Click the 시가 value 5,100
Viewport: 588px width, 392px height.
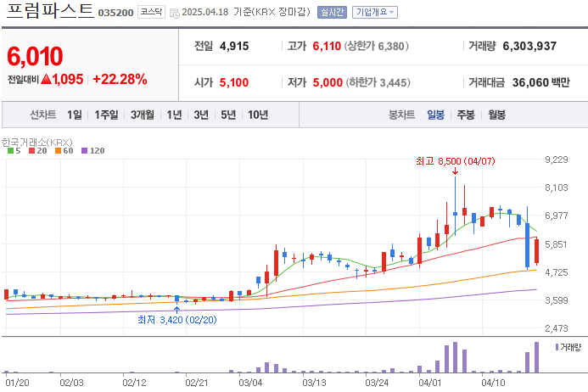pyautogui.click(x=234, y=82)
